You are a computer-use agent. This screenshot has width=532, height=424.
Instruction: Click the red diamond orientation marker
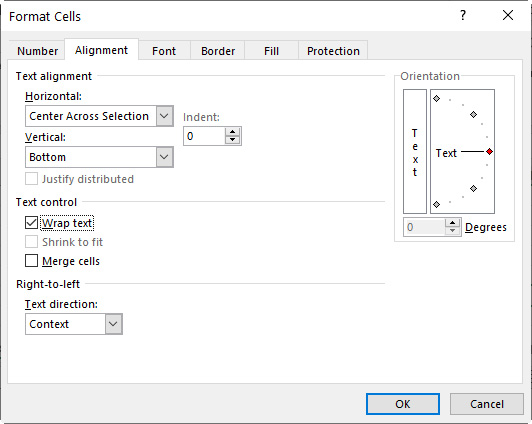[x=489, y=152]
